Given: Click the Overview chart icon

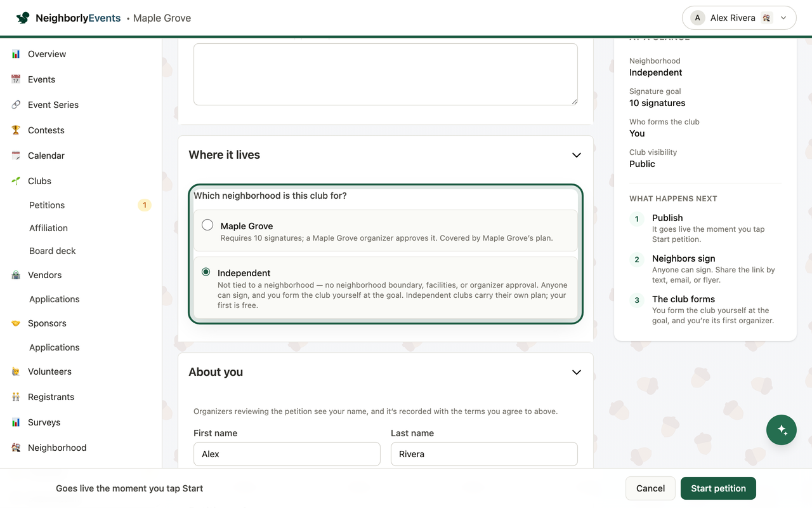Looking at the screenshot, I should click(x=16, y=54).
